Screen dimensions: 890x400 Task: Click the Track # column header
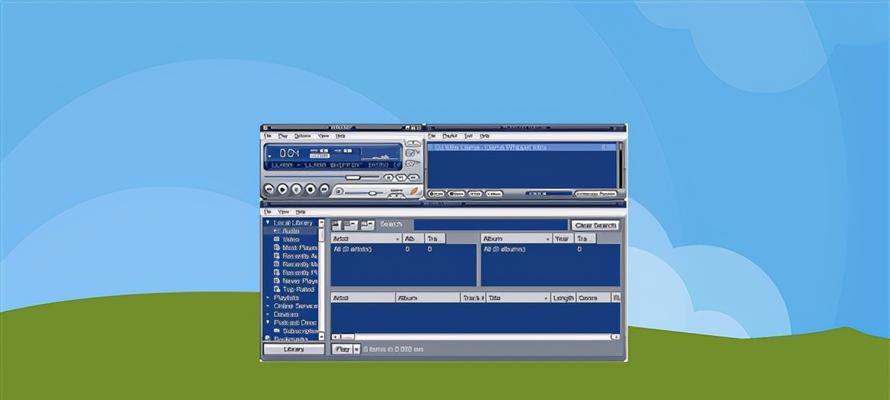point(473,297)
